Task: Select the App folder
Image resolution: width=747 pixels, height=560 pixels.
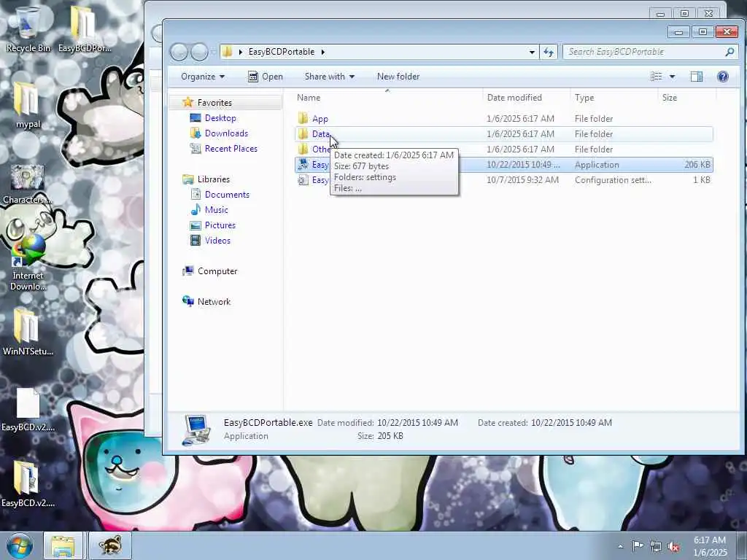Action: pyautogui.click(x=504, y=119)
